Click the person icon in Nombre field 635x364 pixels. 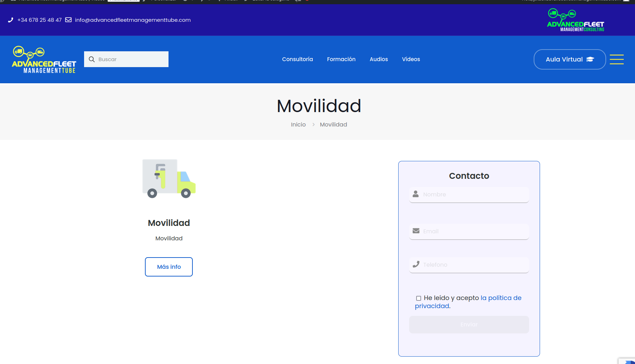(415, 194)
